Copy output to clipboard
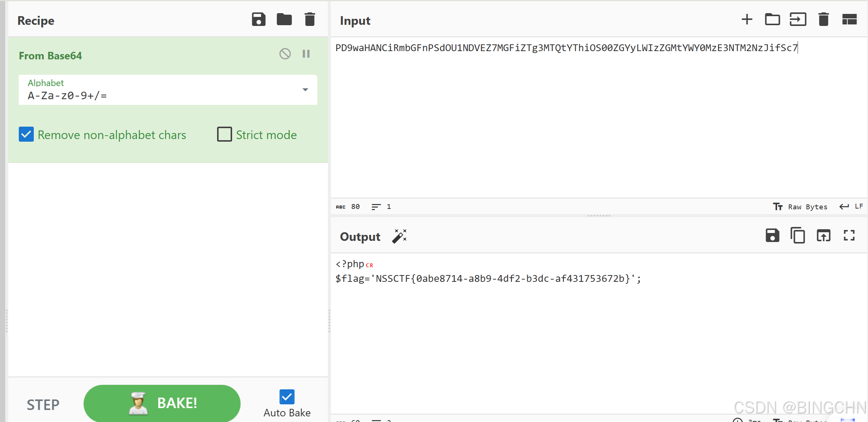Screen dimensions: 868x422 click(798, 236)
